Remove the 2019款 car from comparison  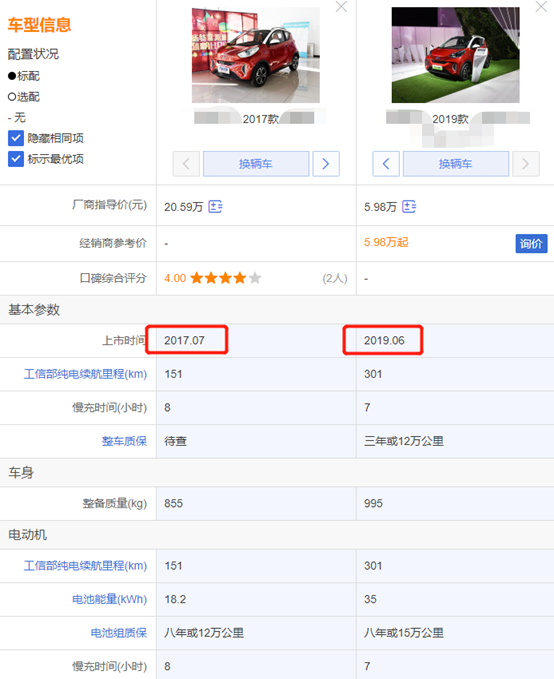click(x=541, y=6)
